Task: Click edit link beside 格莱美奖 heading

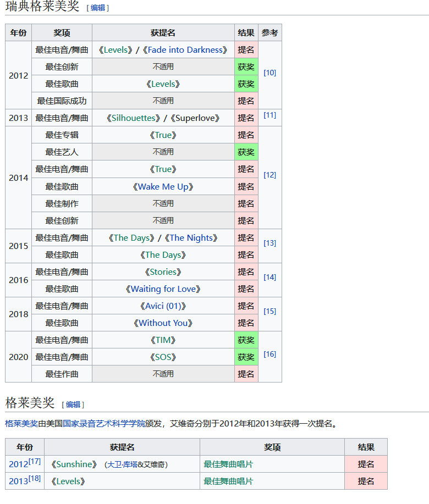Action: click(73, 405)
